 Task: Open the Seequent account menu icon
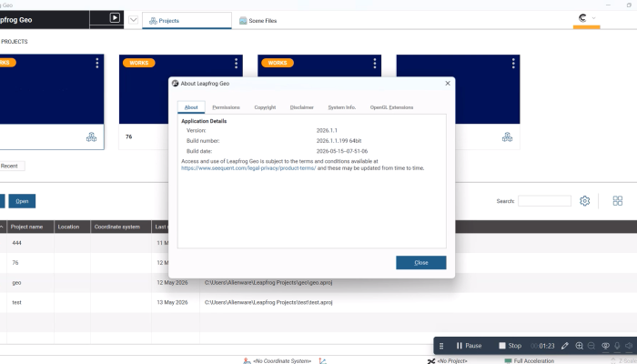tap(586, 18)
